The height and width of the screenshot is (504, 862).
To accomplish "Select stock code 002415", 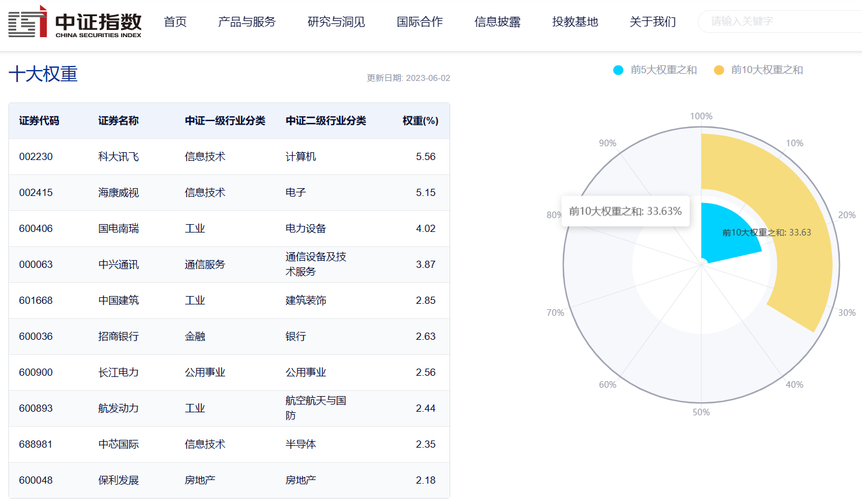I will (36, 193).
